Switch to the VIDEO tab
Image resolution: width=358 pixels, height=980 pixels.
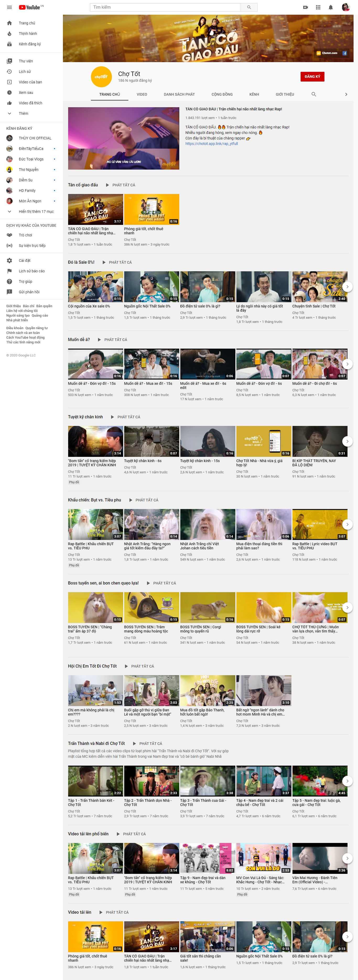[142, 94]
